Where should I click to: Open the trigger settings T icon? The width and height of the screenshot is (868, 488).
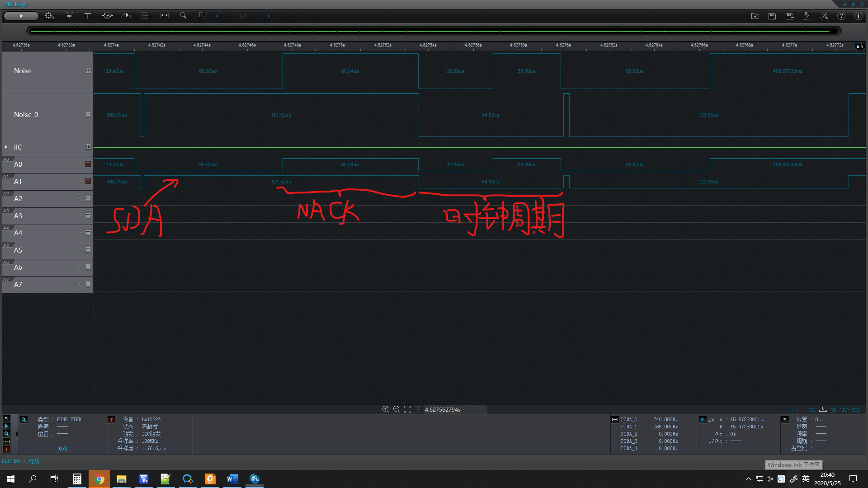tap(88, 16)
